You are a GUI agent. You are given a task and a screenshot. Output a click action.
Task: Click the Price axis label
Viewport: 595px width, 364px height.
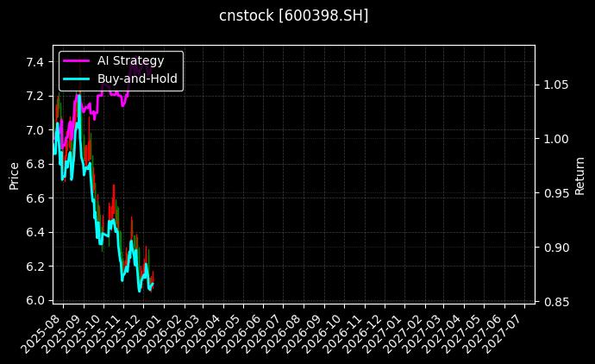(14, 176)
